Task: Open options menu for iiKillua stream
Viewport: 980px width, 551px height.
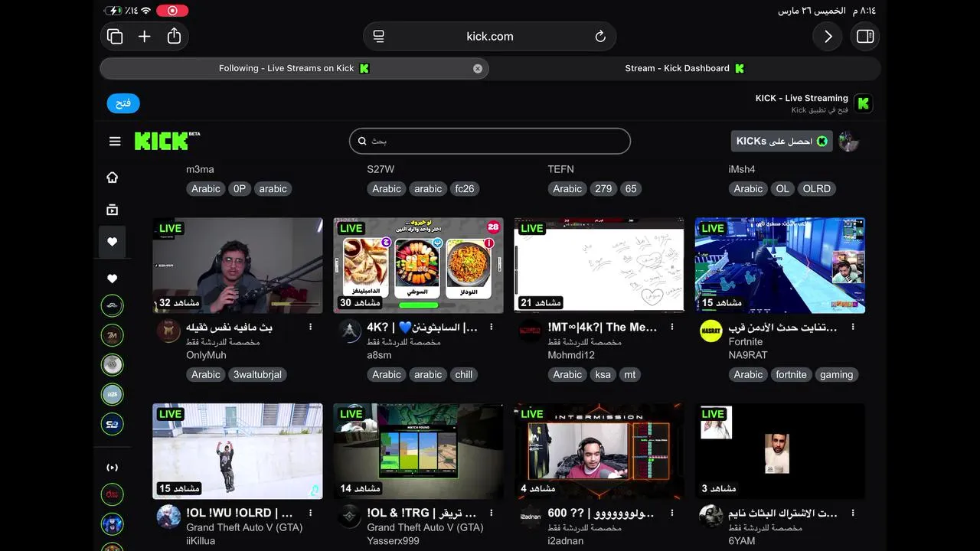Action: click(310, 513)
